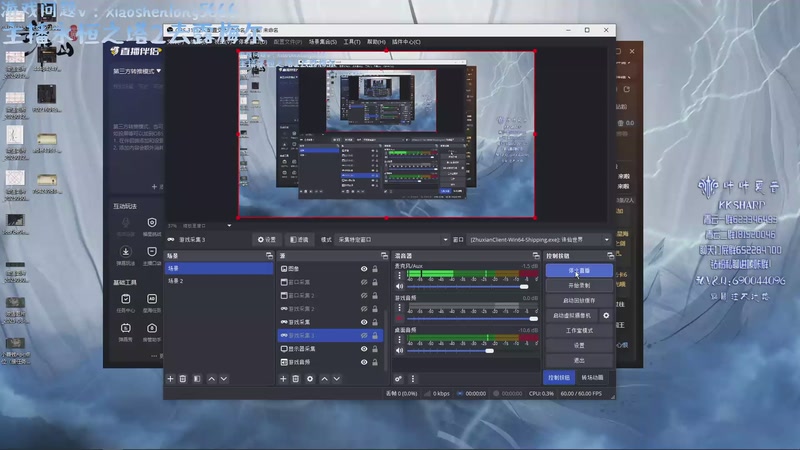The width and height of the screenshot is (800, 450).
Task: Open scene filters icon in scenes panel
Action: pos(197,379)
